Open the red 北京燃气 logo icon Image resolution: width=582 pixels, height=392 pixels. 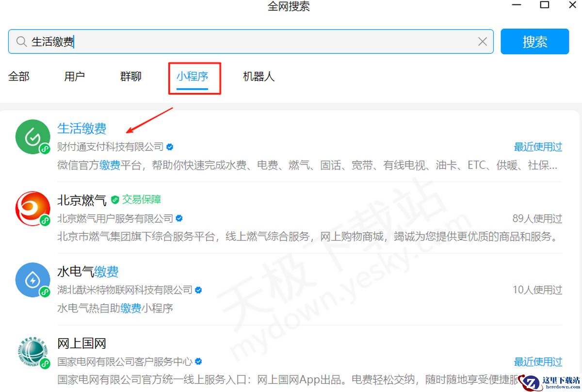click(x=33, y=209)
